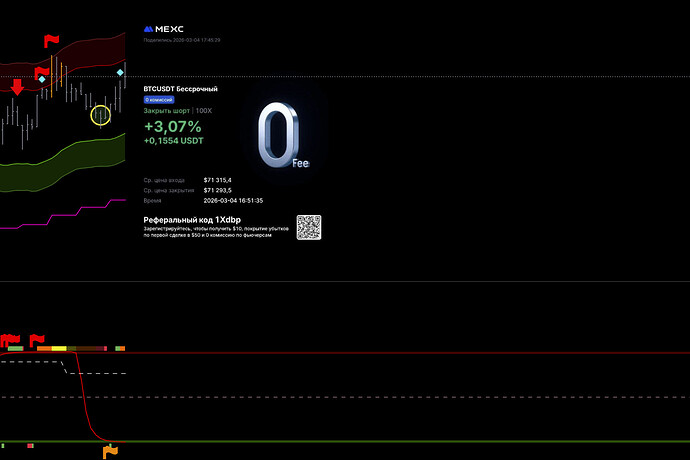Click the +0,1554 USDT profit amount
The width and height of the screenshot is (690, 460).
(175, 143)
